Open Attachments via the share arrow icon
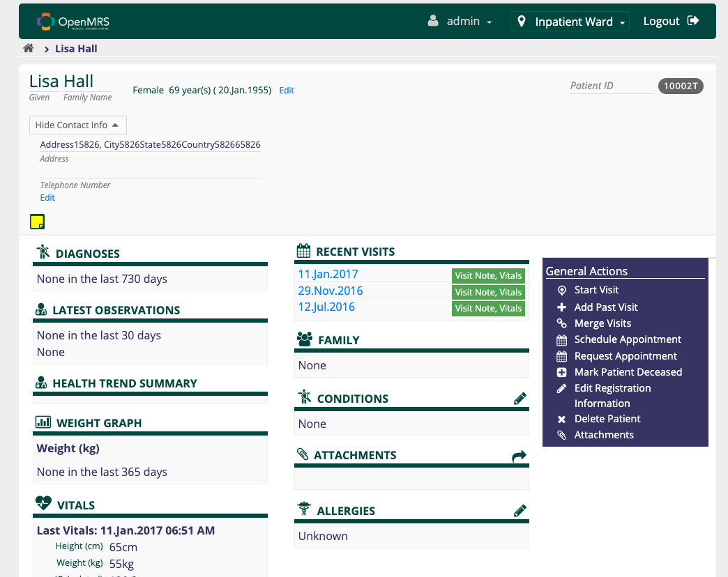 519,456
